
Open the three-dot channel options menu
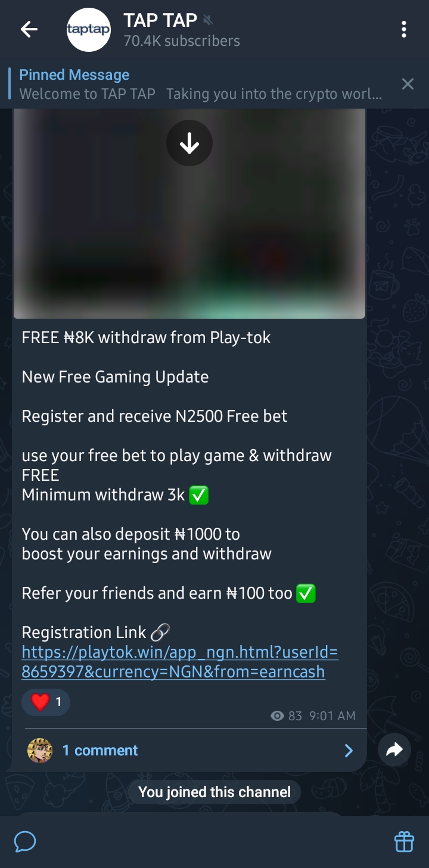(404, 29)
